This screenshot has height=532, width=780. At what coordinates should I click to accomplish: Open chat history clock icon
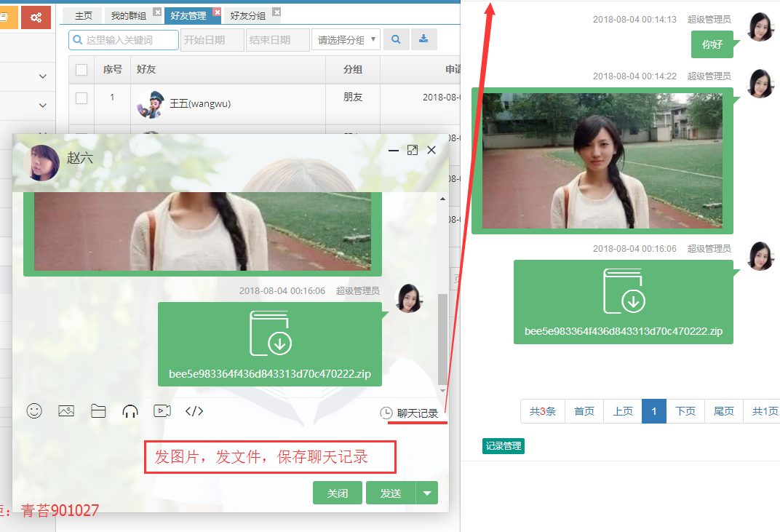tap(386, 413)
